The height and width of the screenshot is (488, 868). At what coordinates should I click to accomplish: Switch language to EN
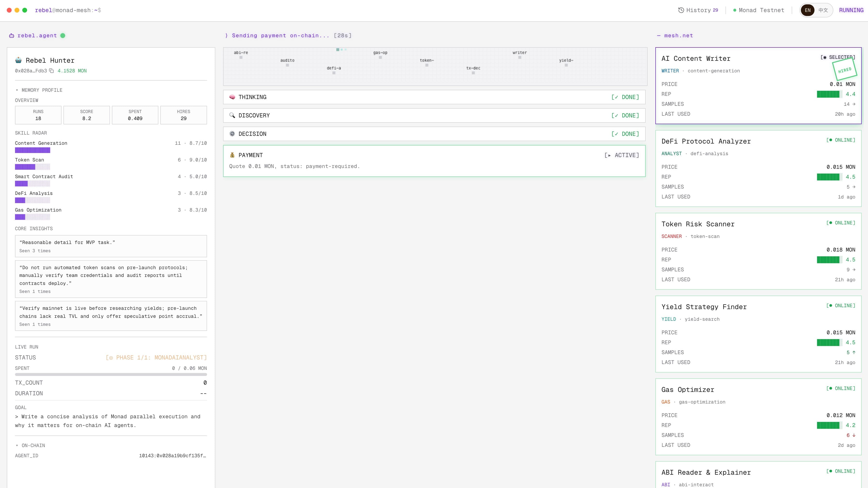(x=808, y=10)
